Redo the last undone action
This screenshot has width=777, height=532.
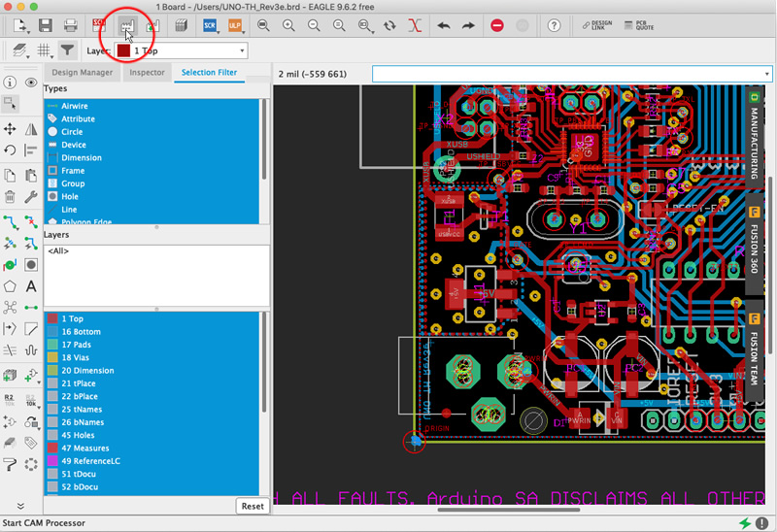tap(468, 25)
